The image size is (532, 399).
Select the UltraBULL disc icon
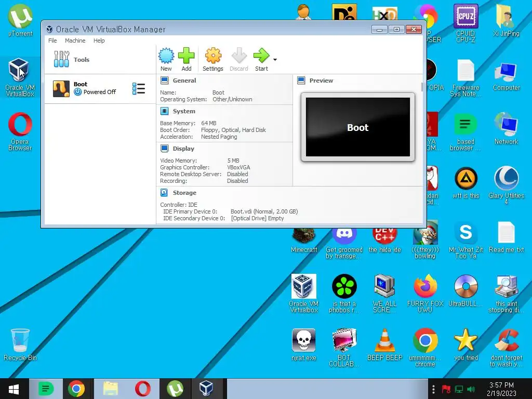click(x=465, y=290)
